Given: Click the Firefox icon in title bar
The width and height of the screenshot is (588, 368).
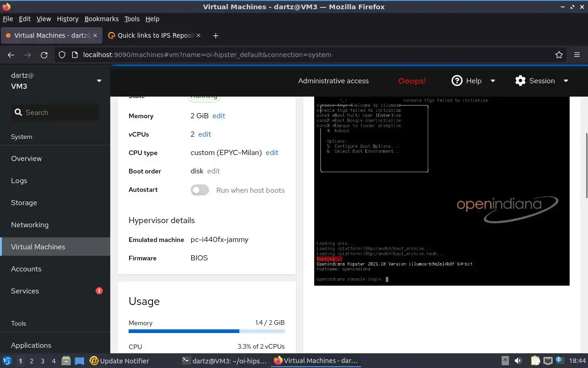Looking at the screenshot, I should (x=6, y=6).
